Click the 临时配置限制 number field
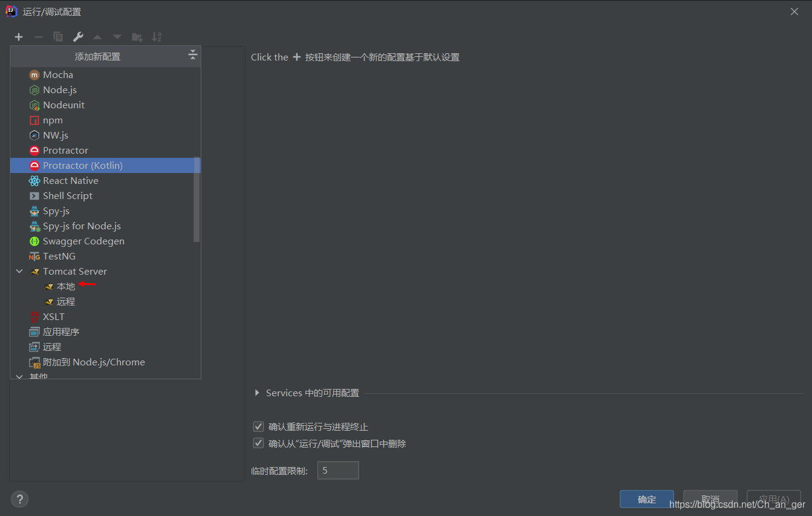Screen dimensions: 812x516 (338, 470)
